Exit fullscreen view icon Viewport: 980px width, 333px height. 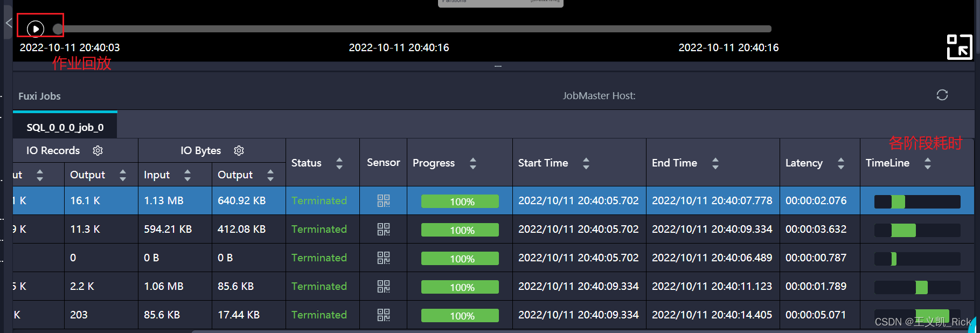click(960, 47)
